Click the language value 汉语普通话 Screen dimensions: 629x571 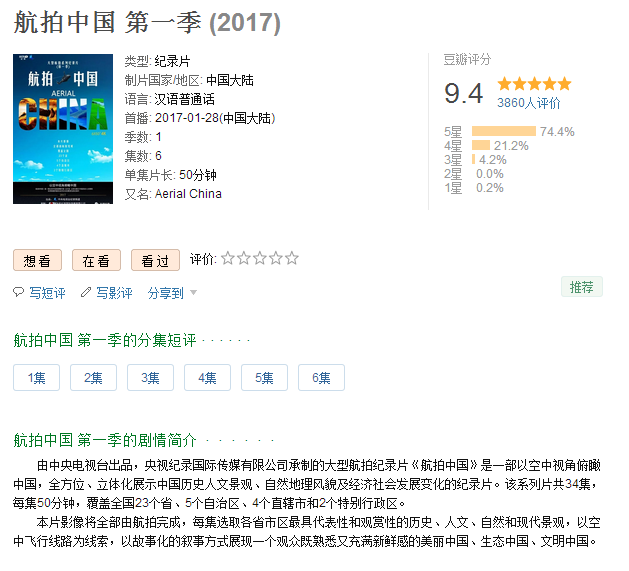185,99
